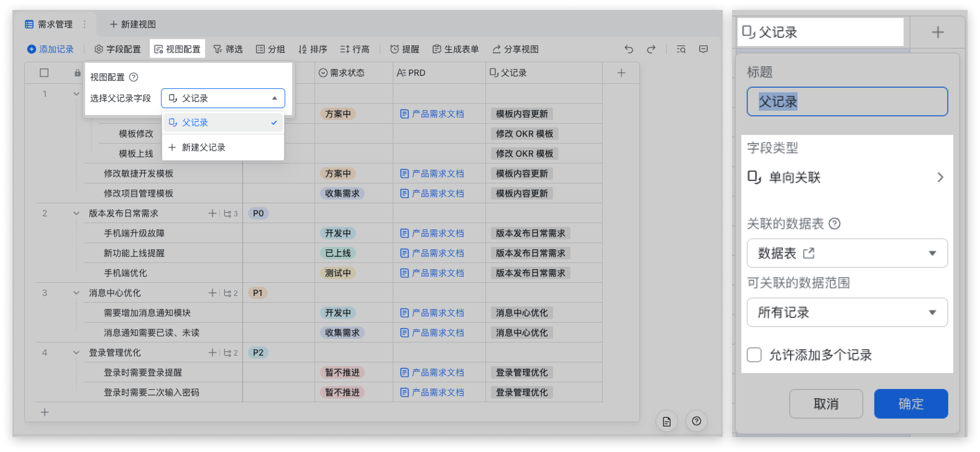The height and width of the screenshot is (452, 980).
Task: Collapse row 1 record group
Action: point(76,94)
